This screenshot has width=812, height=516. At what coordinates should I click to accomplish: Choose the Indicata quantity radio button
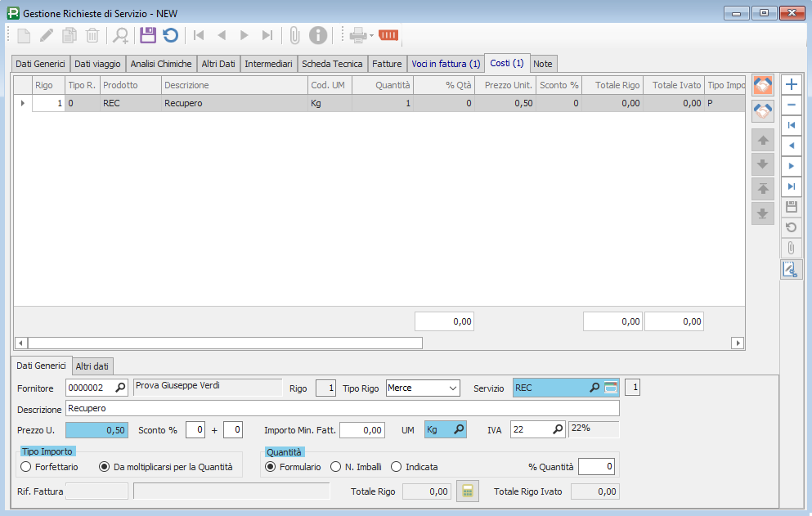point(397,467)
